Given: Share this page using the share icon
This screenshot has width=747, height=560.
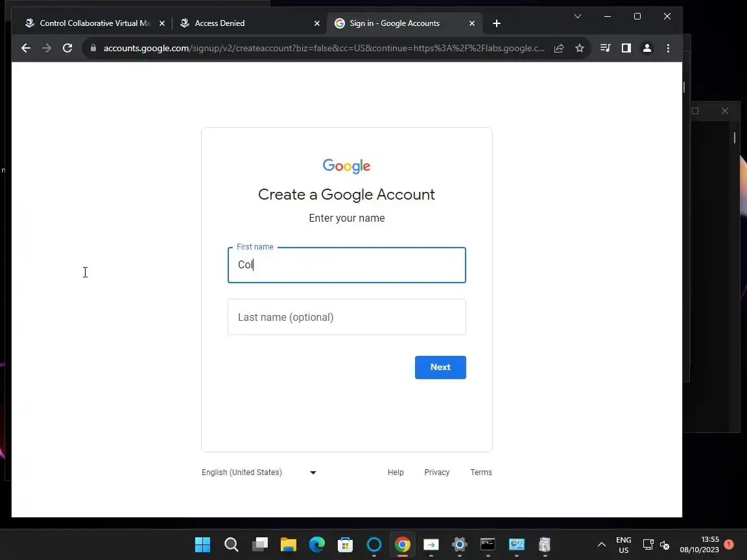Looking at the screenshot, I should [559, 48].
